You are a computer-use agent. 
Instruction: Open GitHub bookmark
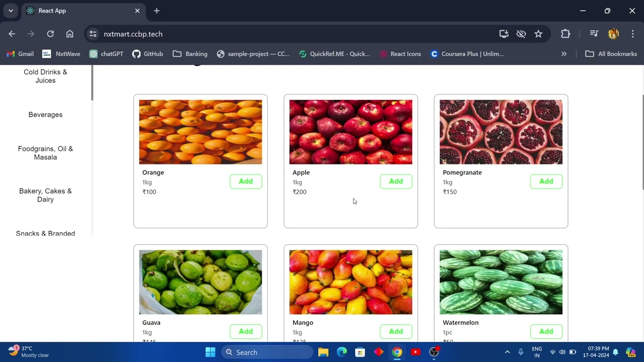click(x=147, y=54)
